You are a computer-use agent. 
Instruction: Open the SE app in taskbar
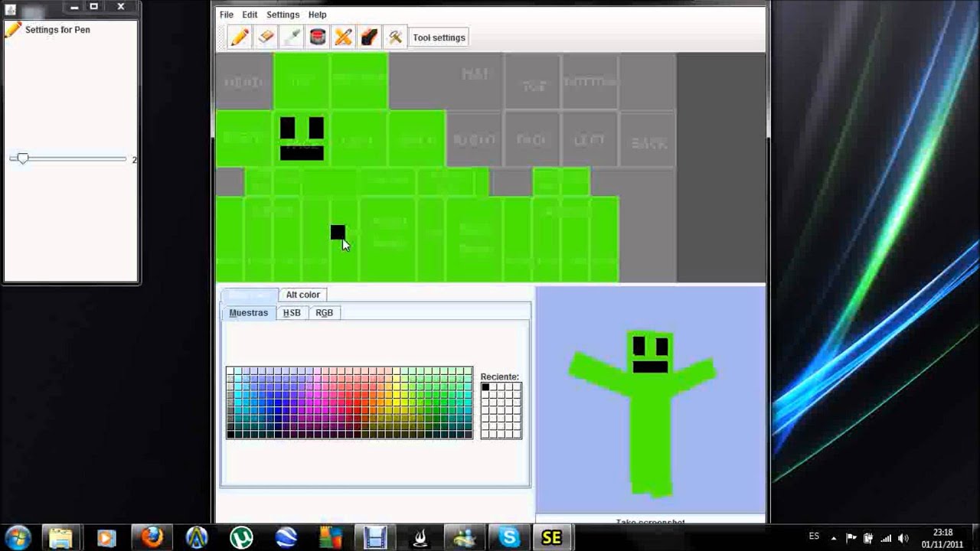[551, 538]
